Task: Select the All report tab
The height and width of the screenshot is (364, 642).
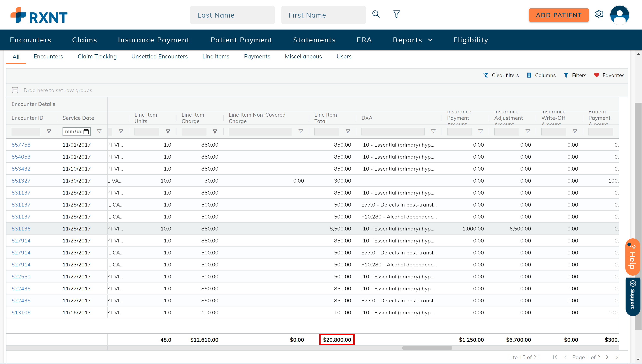Action: pos(16,57)
